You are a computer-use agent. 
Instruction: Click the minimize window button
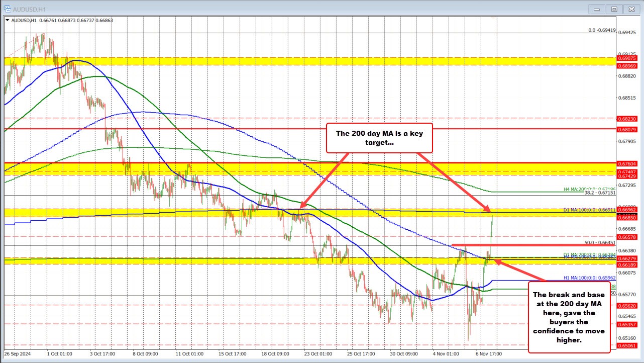click(x=596, y=9)
